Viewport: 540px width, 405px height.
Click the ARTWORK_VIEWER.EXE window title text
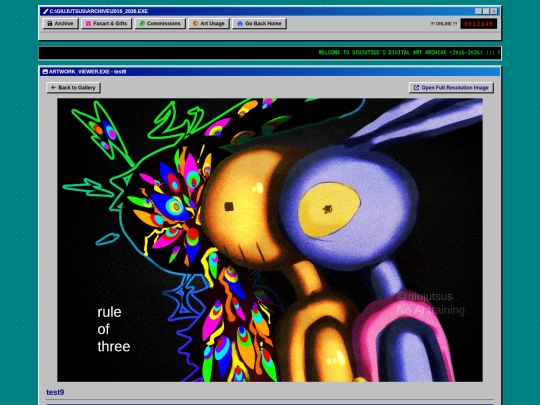[x=87, y=72]
